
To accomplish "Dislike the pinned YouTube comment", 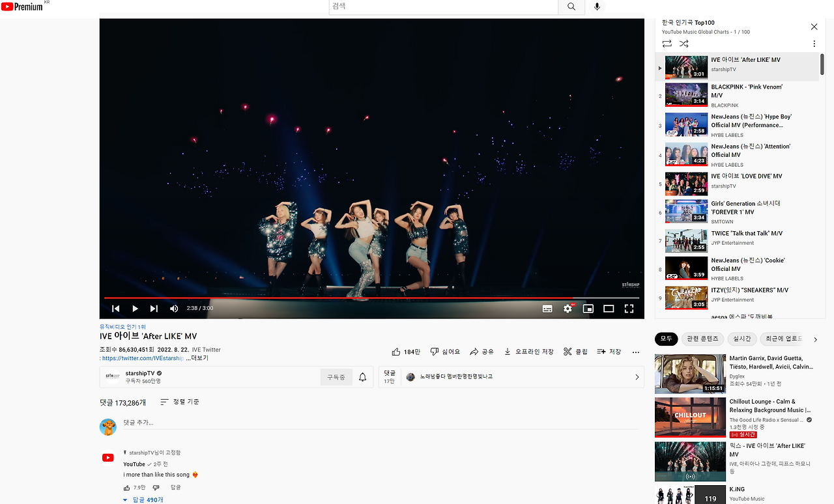I will point(156,487).
